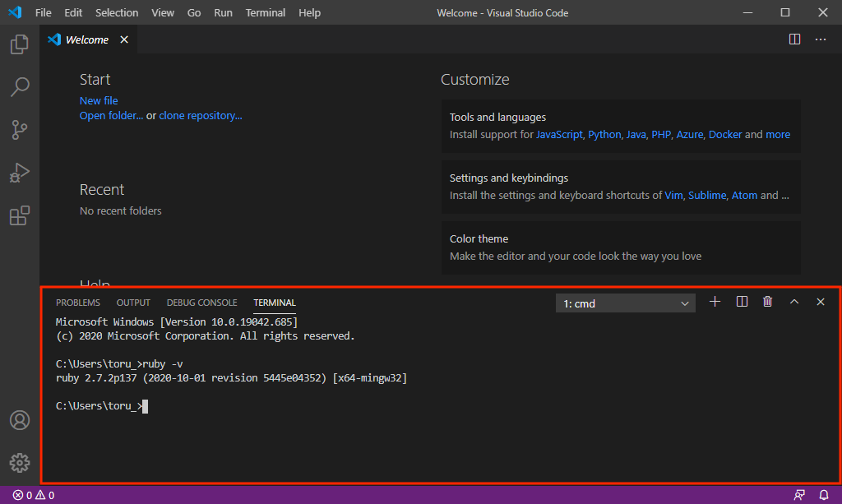
Task: Select the 1: cmd terminal dropdown
Action: (626, 303)
